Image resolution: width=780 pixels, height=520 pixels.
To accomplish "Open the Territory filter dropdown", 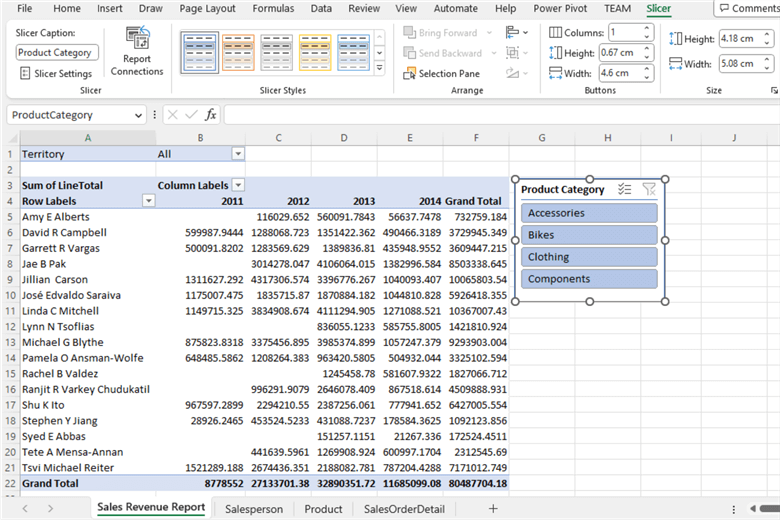I will (x=238, y=154).
